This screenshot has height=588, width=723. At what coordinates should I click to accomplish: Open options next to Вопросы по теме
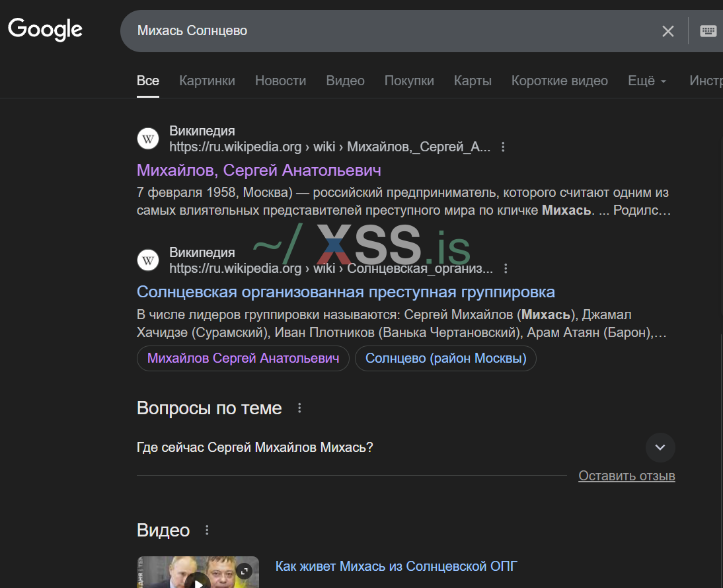coord(299,408)
